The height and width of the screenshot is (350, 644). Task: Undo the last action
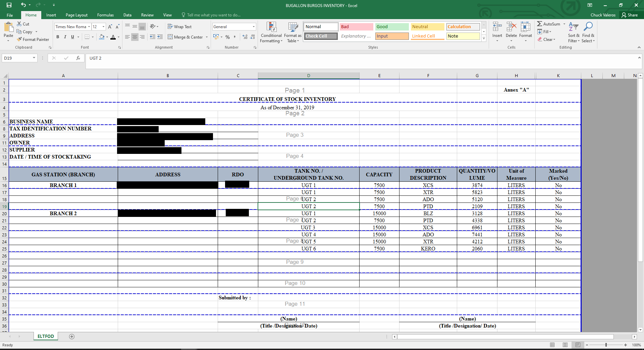click(x=23, y=5)
